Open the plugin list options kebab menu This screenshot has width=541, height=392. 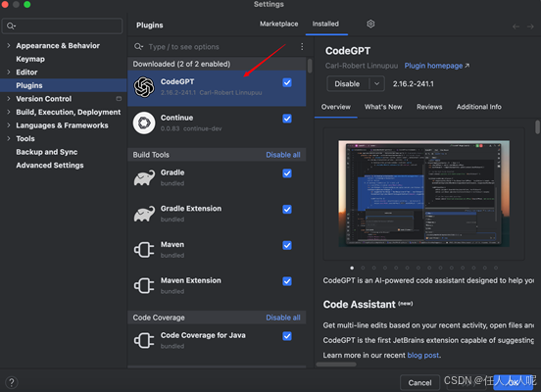[302, 47]
